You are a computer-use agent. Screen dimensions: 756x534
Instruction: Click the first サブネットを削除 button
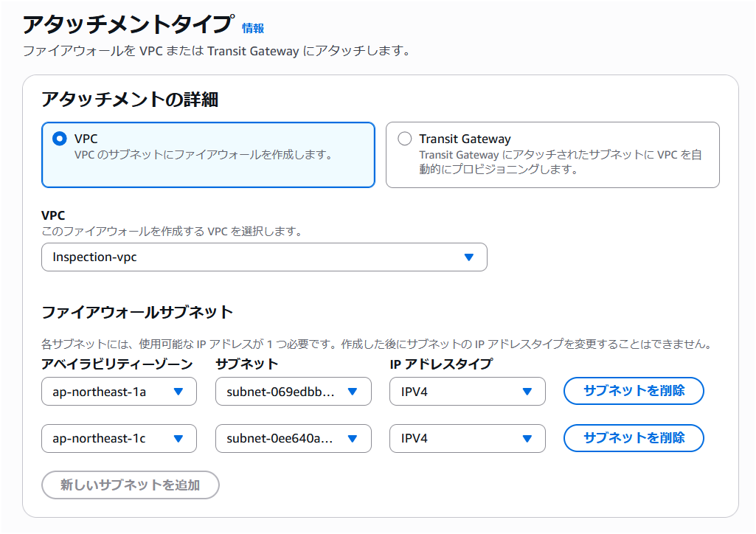[x=633, y=392]
